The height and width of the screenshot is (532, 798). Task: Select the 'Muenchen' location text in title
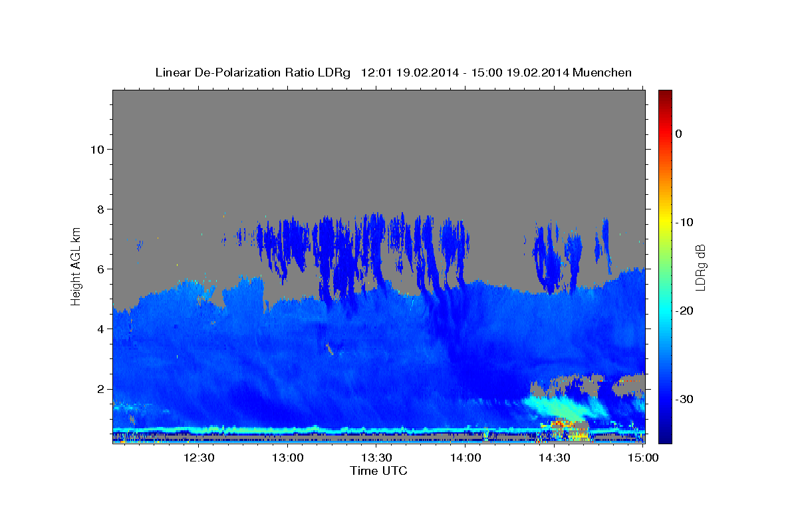(x=601, y=72)
